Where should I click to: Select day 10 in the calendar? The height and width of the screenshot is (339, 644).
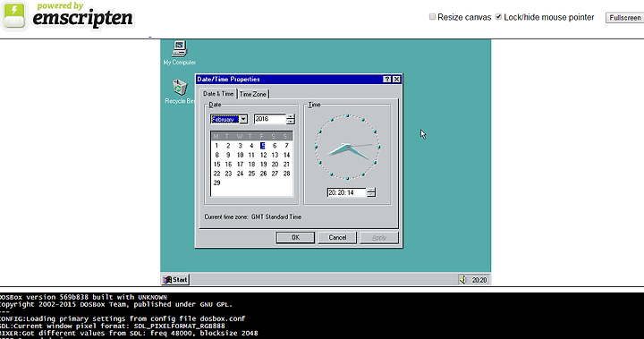click(x=241, y=155)
